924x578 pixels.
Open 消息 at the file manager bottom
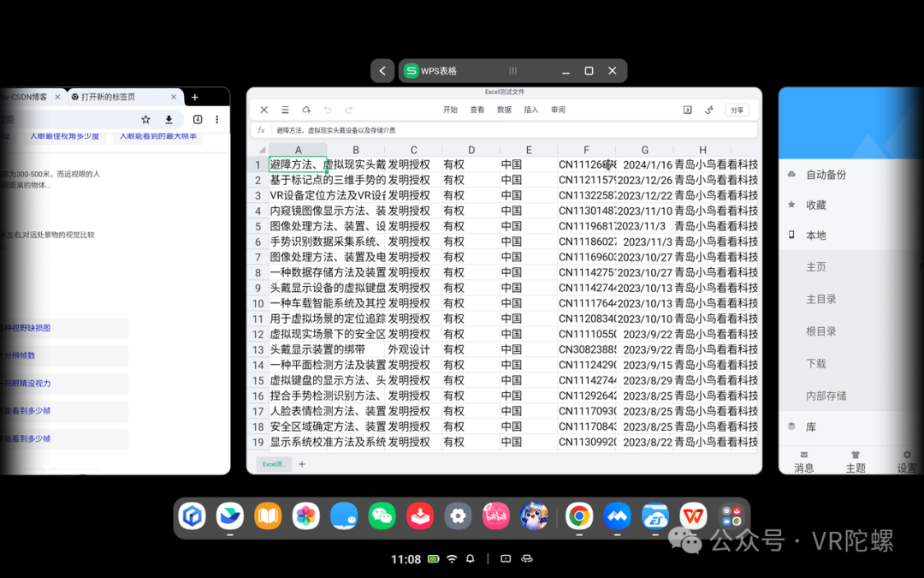(803, 463)
